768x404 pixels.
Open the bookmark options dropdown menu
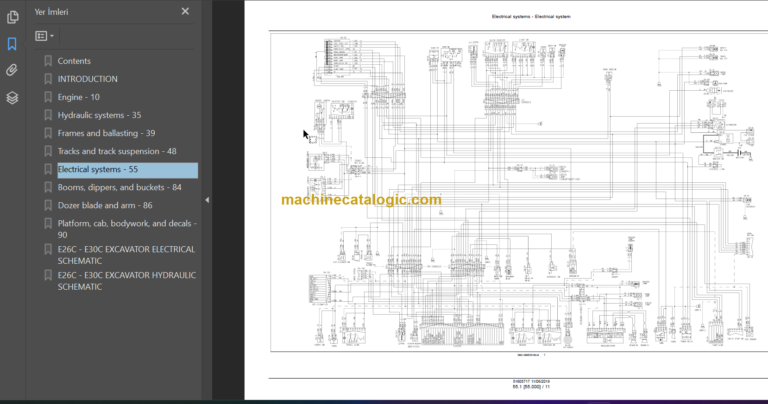click(x=45, y=36)
